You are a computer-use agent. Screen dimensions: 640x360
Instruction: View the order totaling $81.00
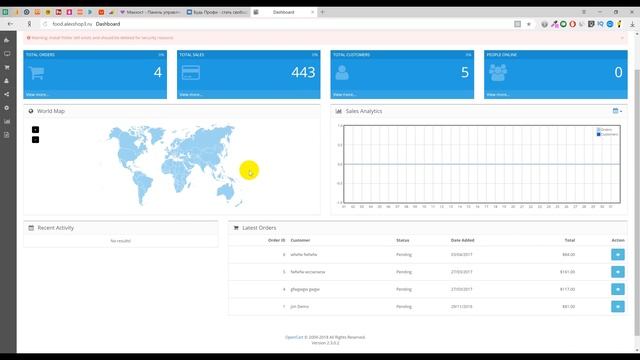[618, 307]
